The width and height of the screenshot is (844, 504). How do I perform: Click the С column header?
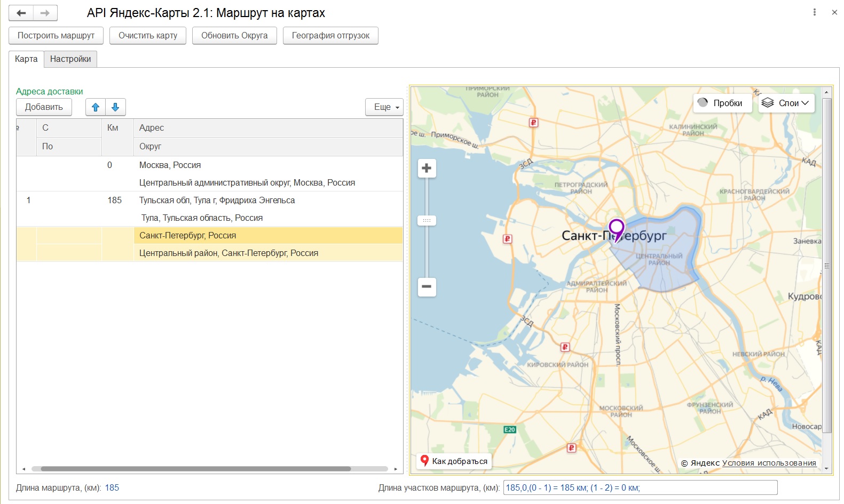tap(69, 128)
